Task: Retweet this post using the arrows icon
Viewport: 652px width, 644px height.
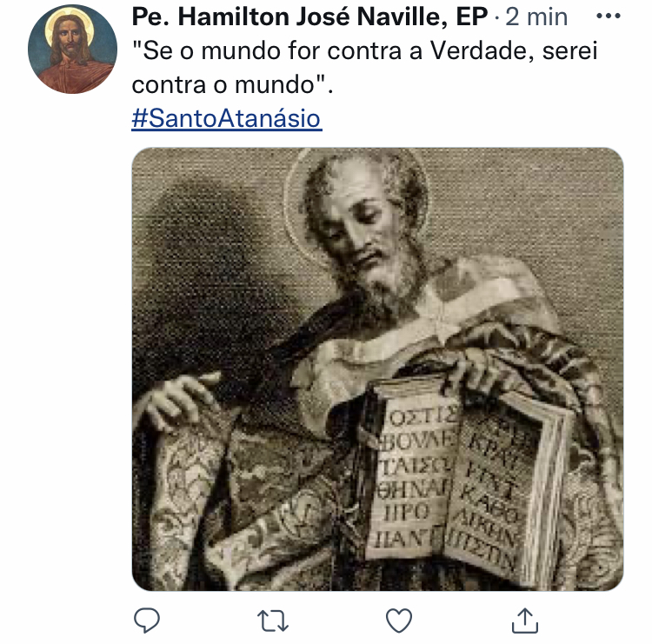Action: click(x=273, y=621)
